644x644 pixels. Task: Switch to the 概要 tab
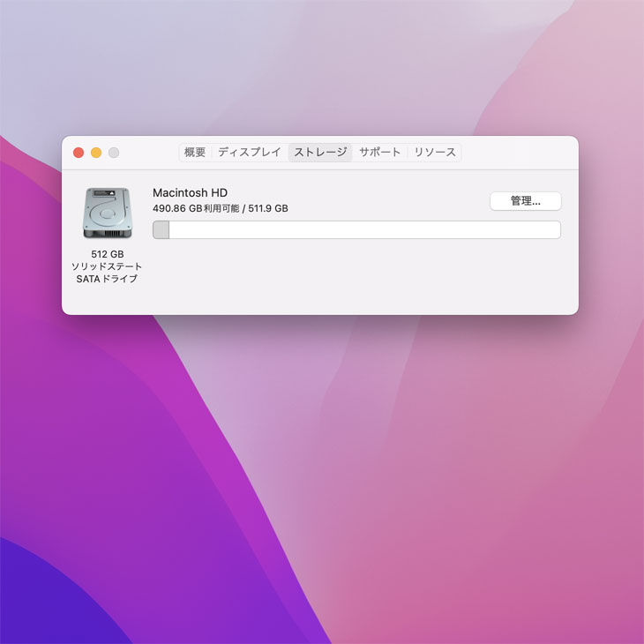[195, 153]
